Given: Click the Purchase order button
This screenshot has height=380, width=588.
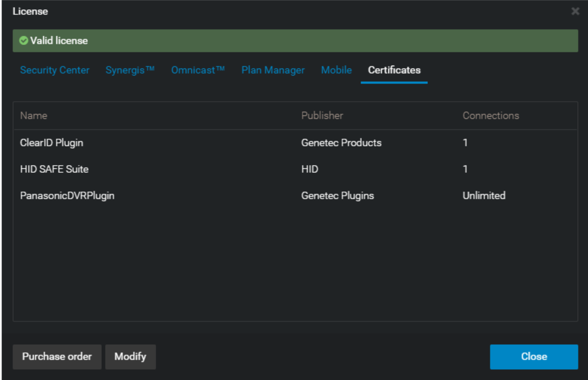Looking at the screenshot, I should (57, 356).
